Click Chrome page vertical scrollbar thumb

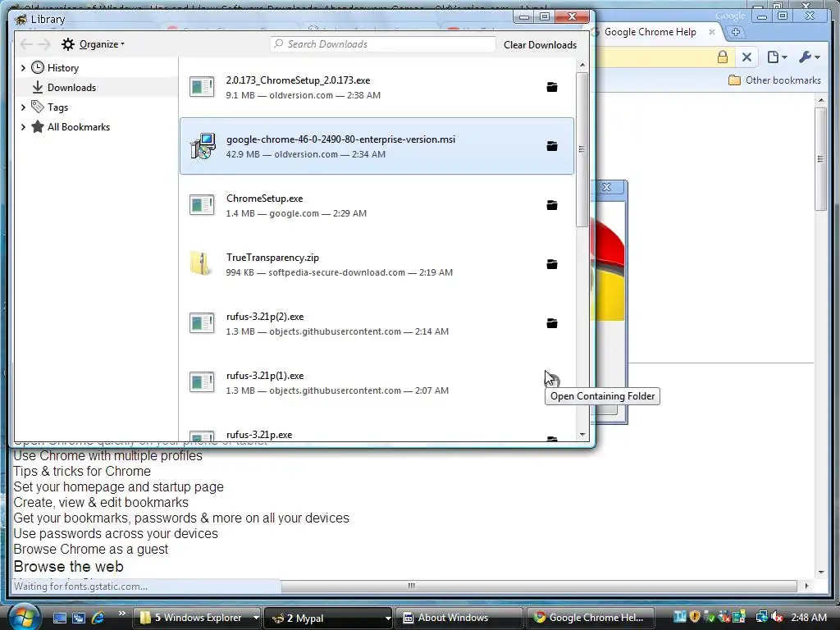point(820,159)
